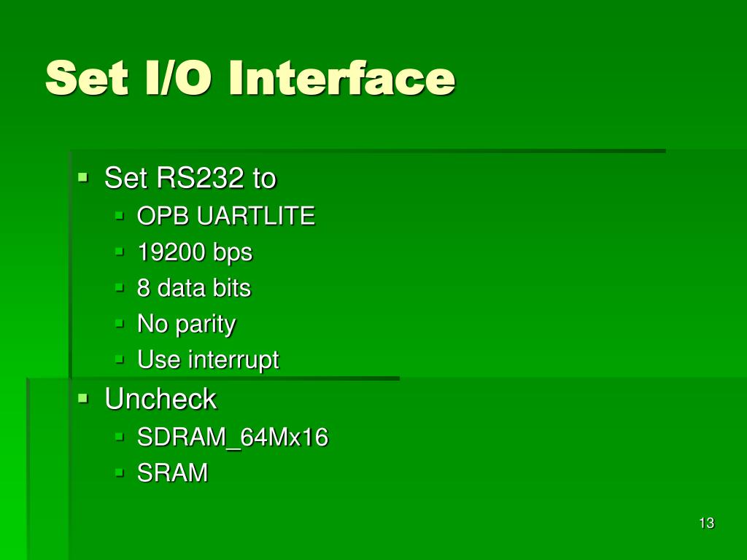Screen dimensions: 747x560
Task: Click the bullet square before "Set RS232 to"
Action: tap(83, 178)
